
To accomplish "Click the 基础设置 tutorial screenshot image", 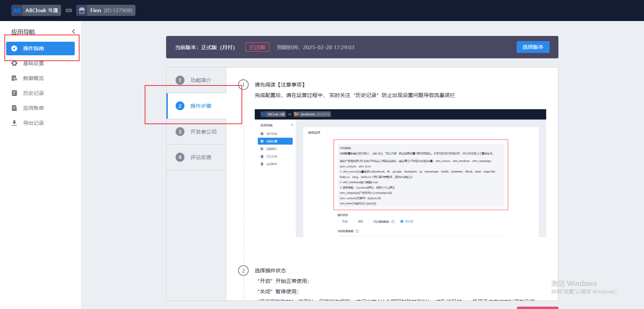I will tap(400, 173).
